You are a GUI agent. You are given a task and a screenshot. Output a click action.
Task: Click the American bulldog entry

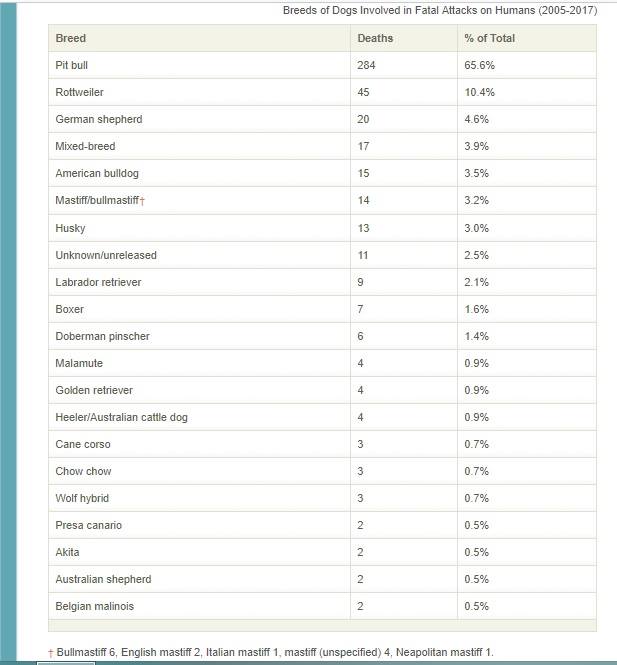click(97, 173)
